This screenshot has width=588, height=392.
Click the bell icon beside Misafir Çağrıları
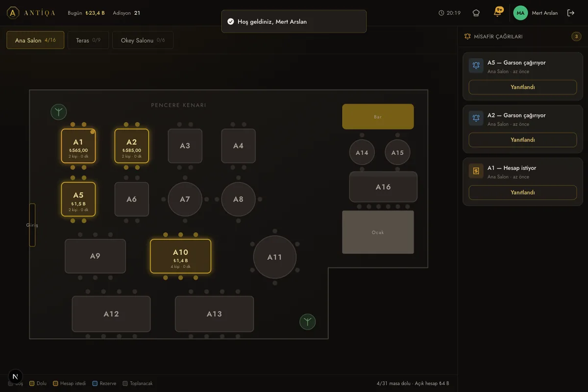(x=467, y=36)
